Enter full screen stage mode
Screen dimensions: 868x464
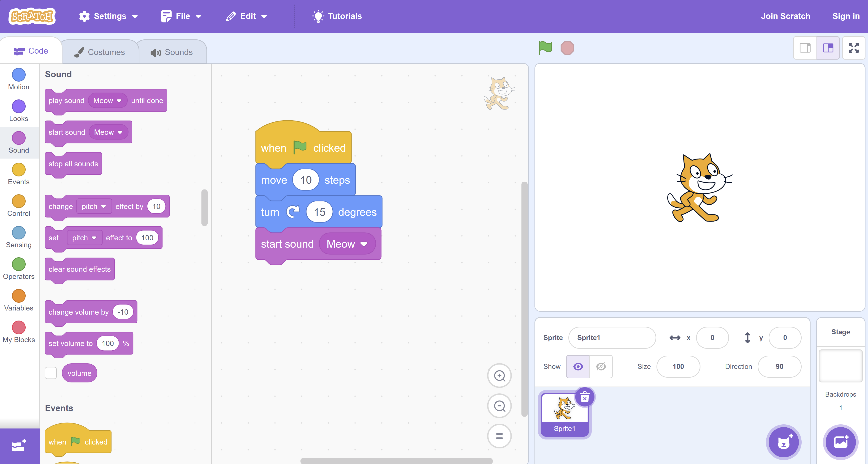click(854, 48)
